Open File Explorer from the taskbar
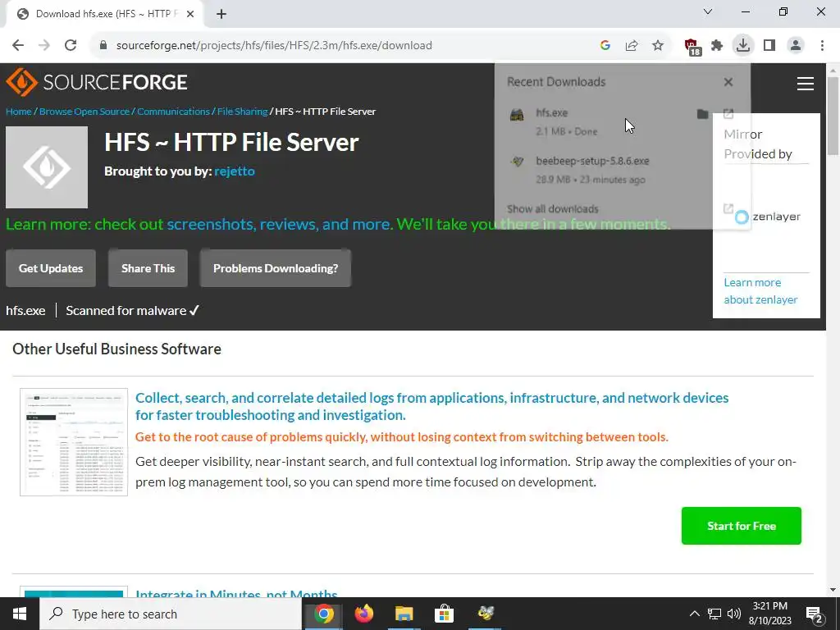This screenshot has height=630, width=840. coord(404,614)
